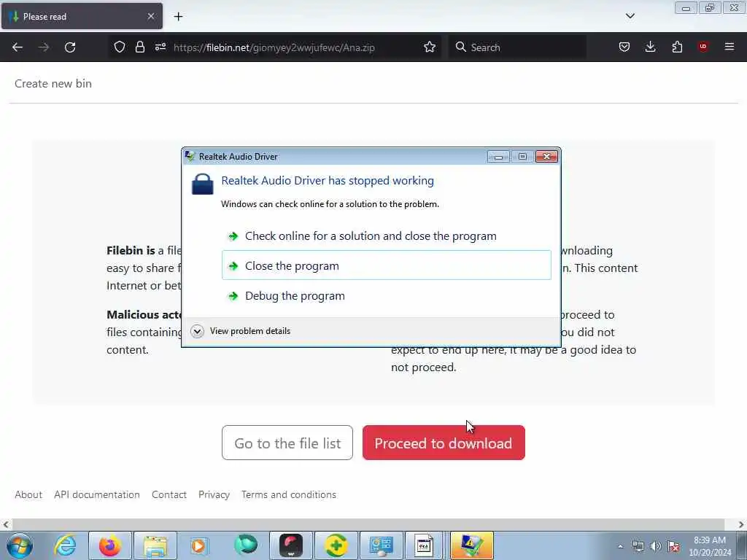This screenshot has height=560, width=747.
Task: Click the site security padlock icon
Action: (x=139, y=47)
